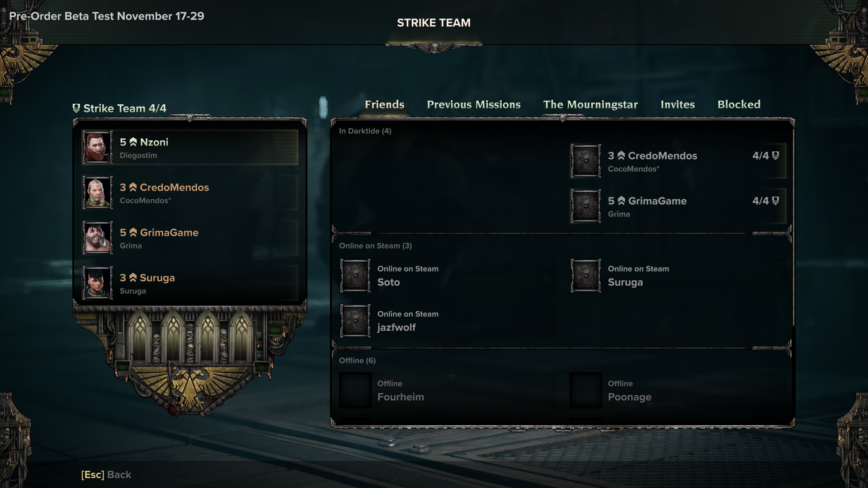Select the Invites tab

click(678, 104)
